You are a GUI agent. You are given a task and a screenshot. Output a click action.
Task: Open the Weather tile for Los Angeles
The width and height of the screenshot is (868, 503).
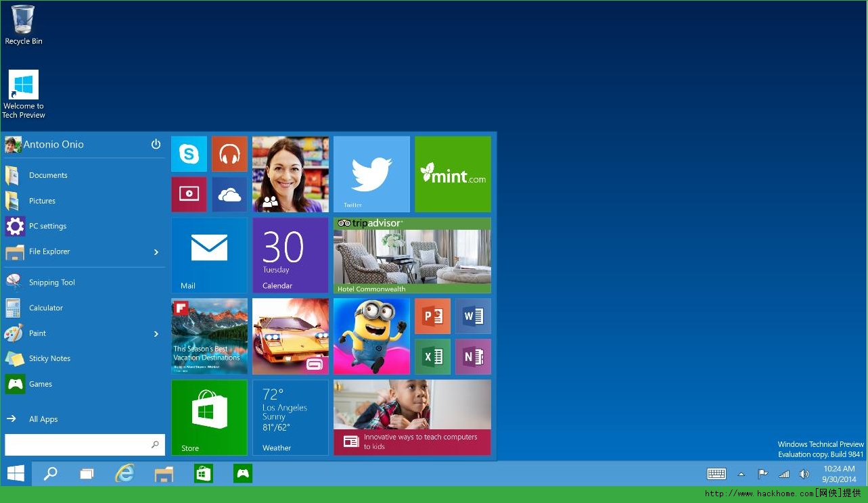[x=290, y=418]
